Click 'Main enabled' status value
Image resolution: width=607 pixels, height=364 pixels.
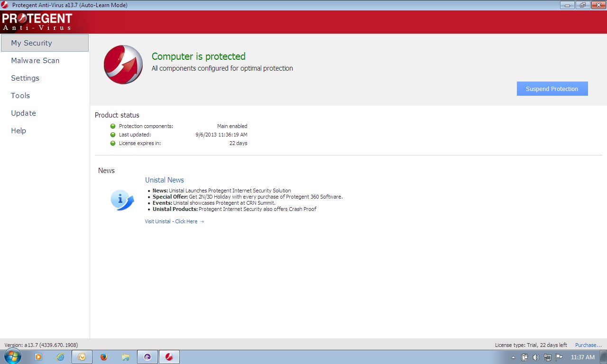(232, 126)
